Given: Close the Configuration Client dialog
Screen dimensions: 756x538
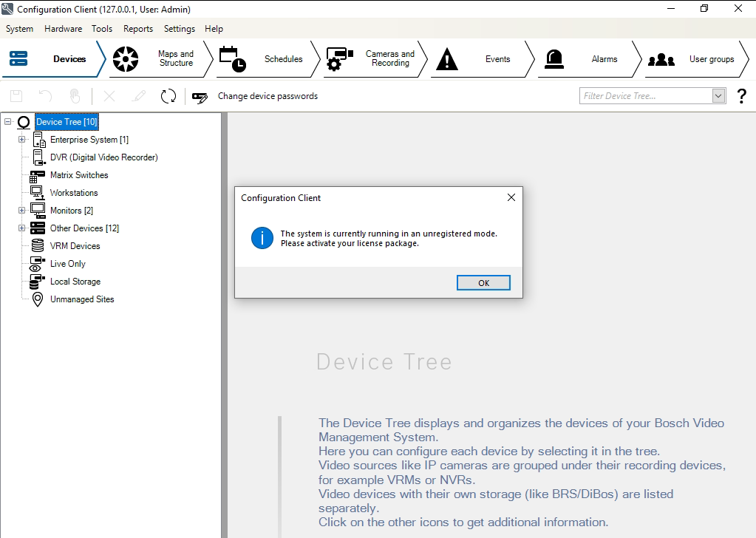Looking at the screenshot, I should (x=511, y=198).
